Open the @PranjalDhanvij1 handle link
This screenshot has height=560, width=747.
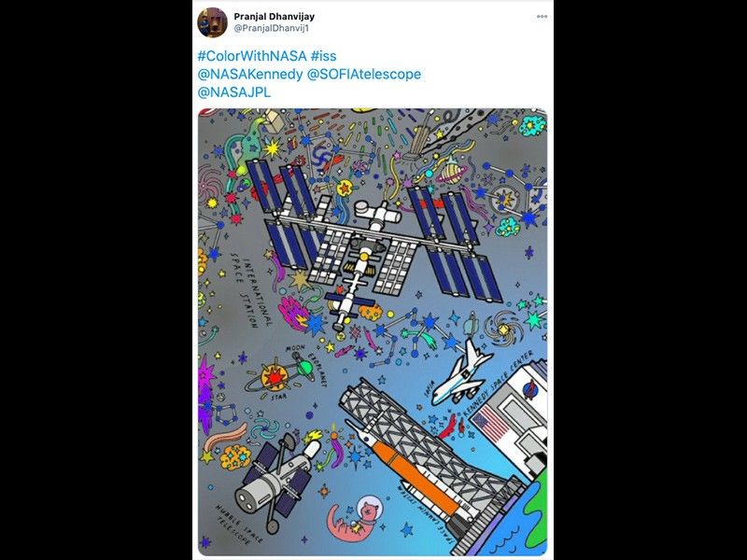(x=271, y=28)
